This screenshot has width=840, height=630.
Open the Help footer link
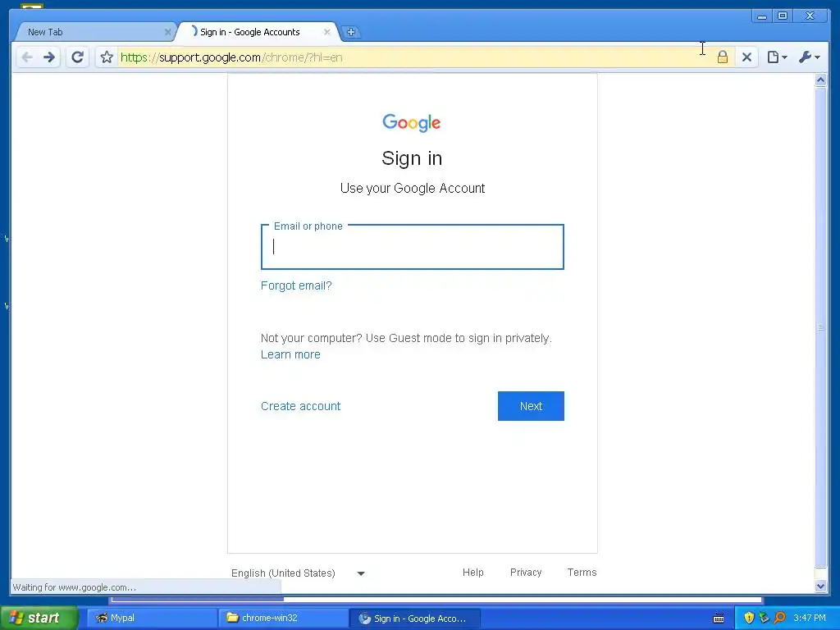click(473, 573)
